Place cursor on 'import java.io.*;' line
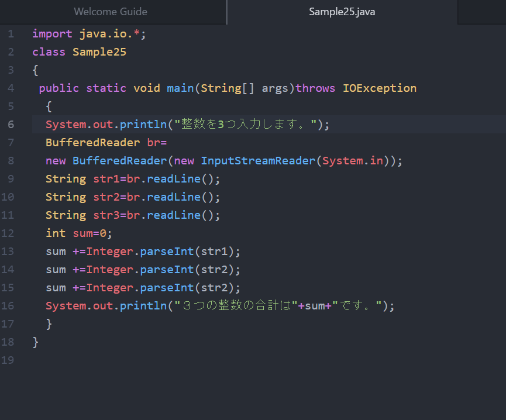Image resolution: width=506 pixels, height=420 pixels. tap(89, 34)
